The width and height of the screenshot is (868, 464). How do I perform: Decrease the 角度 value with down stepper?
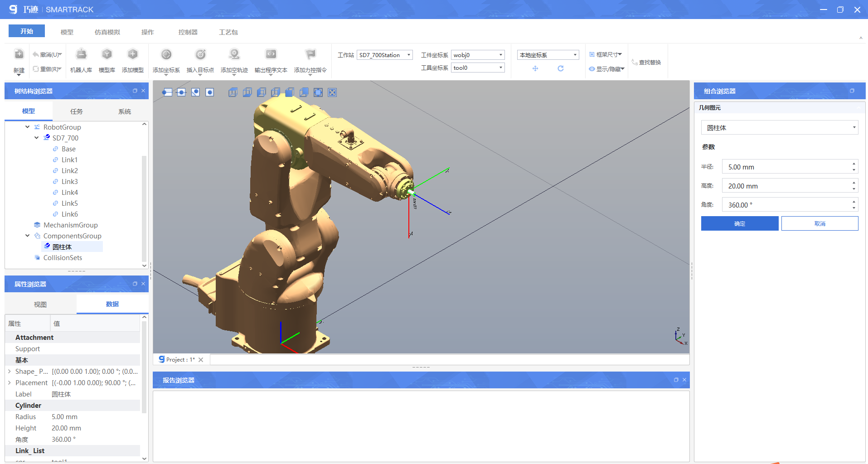(854, 208)
